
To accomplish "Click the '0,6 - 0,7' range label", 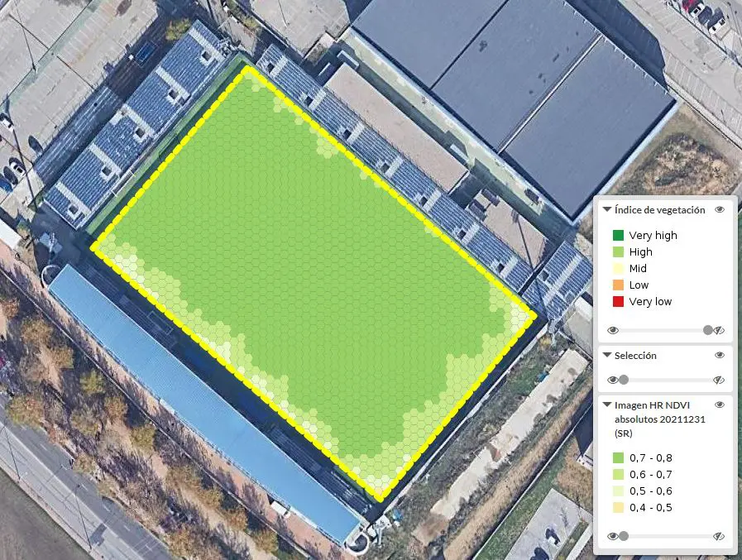I will tap(651, 474).
